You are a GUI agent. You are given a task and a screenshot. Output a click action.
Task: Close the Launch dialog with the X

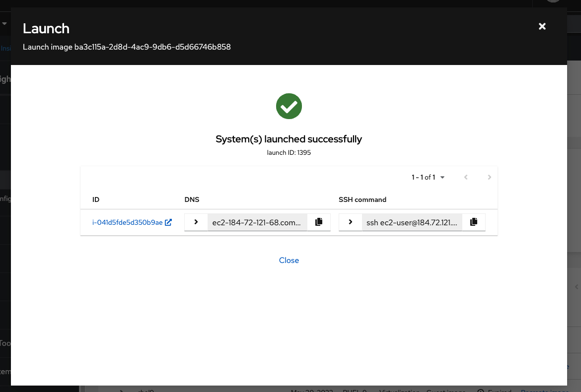[x=542, y=26]
